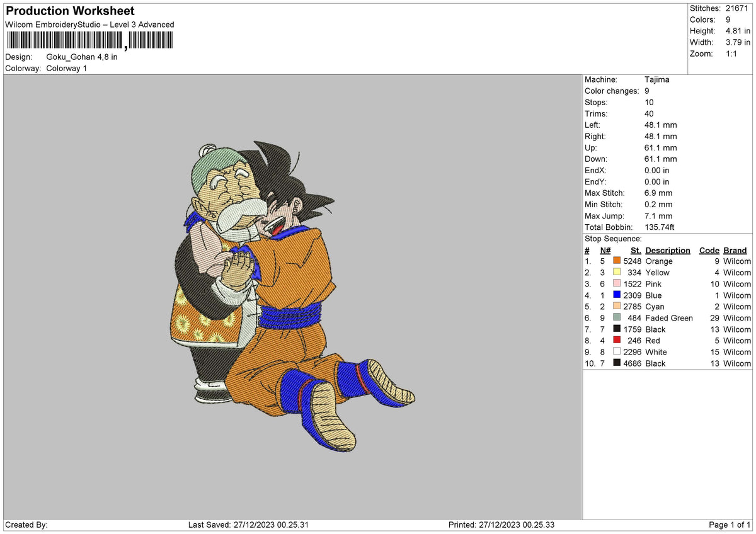Select the design name Goku_Gohan 4,8 in

[82, 57]
